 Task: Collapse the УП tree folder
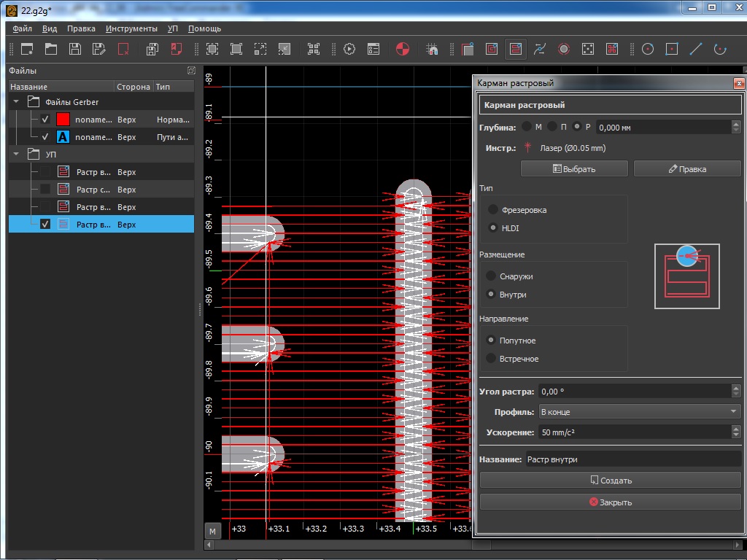click(x=16, y=155)
